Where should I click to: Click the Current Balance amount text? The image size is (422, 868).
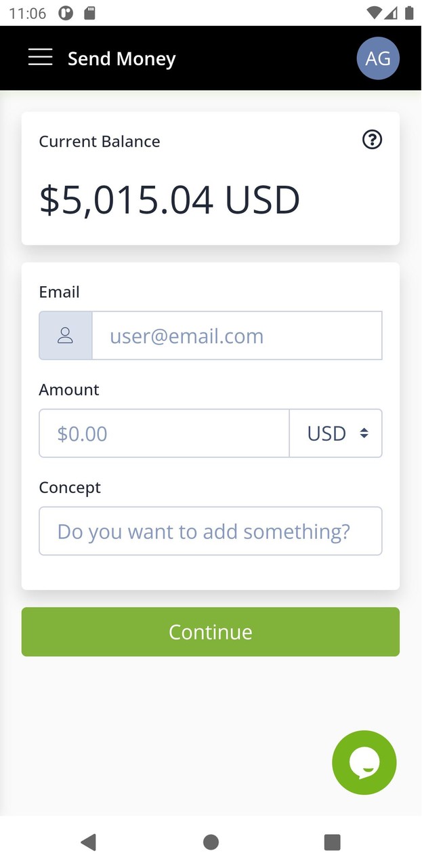tap(170, 199)
